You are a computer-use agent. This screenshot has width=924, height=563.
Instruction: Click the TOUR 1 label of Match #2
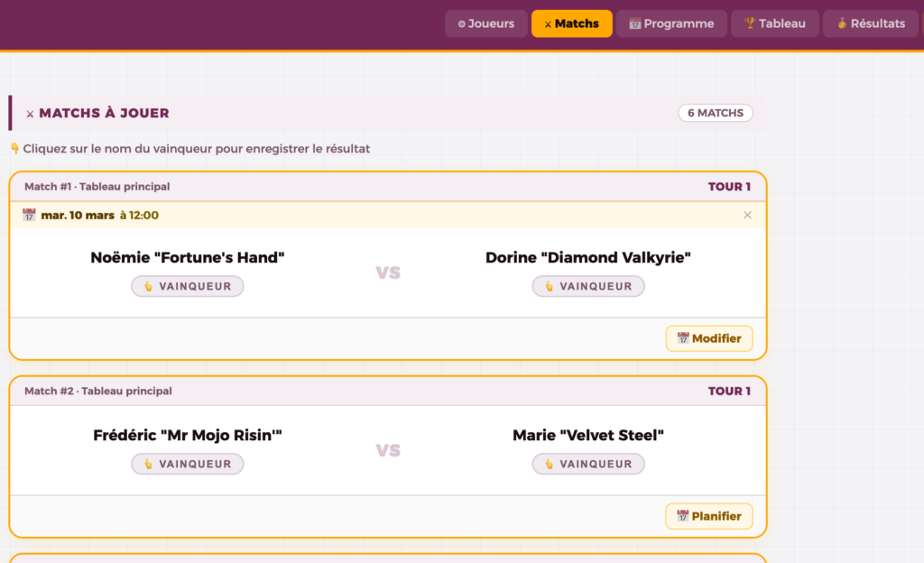tap(729, 391)
